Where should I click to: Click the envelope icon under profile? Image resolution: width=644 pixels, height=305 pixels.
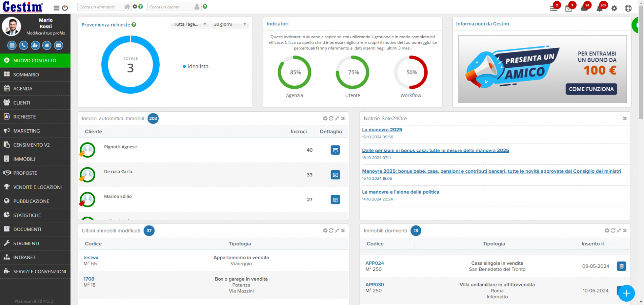tap(59, 45)
